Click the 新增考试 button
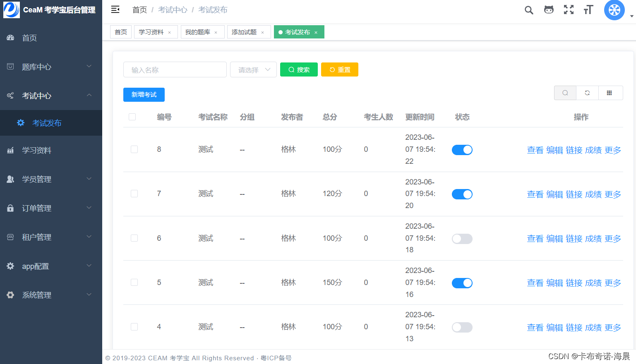 pos(144,95)
